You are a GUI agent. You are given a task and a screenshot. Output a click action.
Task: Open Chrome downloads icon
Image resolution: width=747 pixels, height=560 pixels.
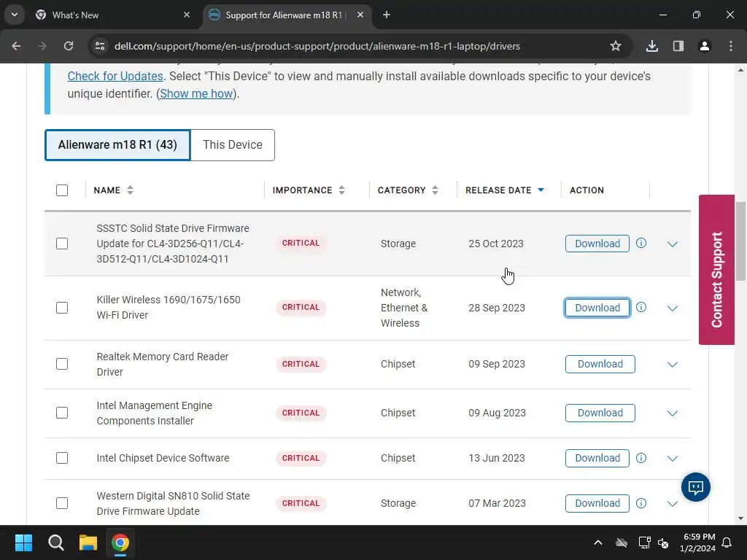coord(652,46)
